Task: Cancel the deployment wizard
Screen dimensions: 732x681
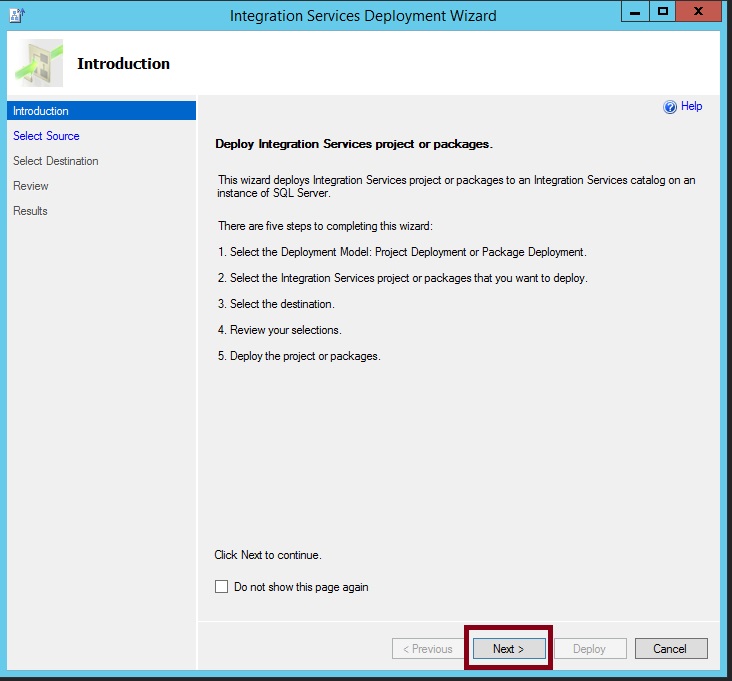Action: point(671,648)
